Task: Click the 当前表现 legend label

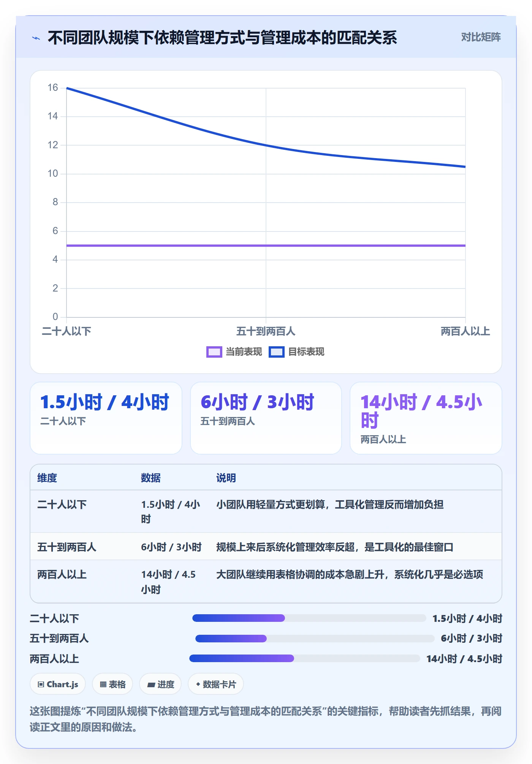Action: pos(244,352)
